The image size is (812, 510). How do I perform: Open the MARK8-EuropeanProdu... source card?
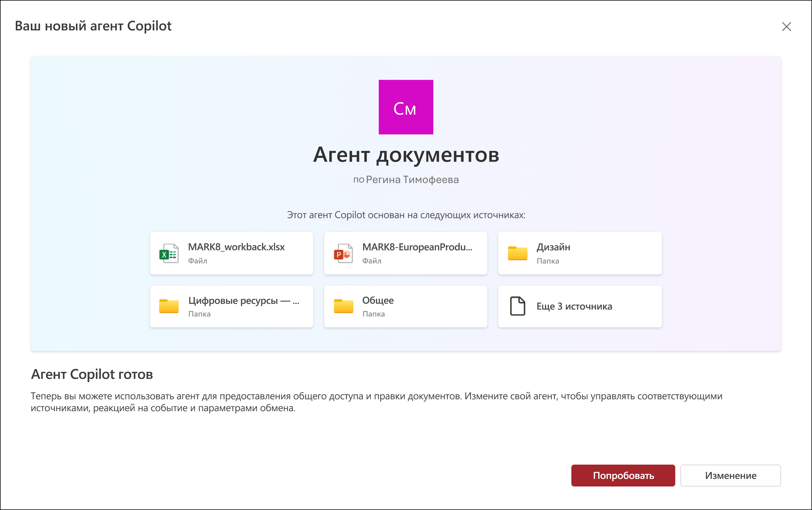pos(405,253)
